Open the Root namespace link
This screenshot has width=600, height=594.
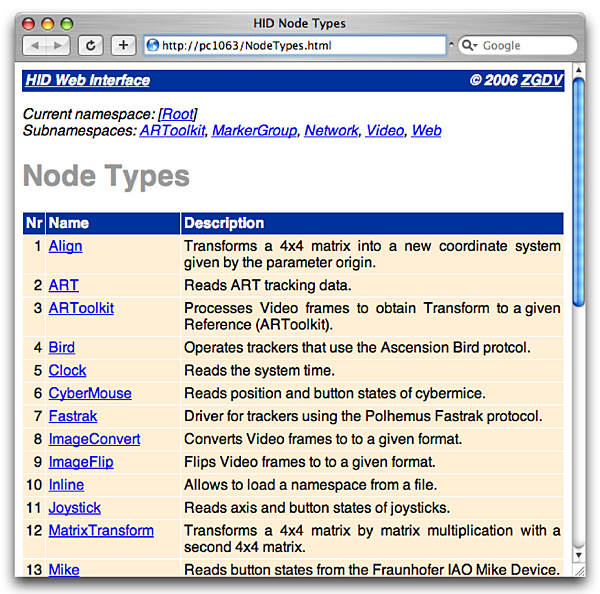coord(178,114)
